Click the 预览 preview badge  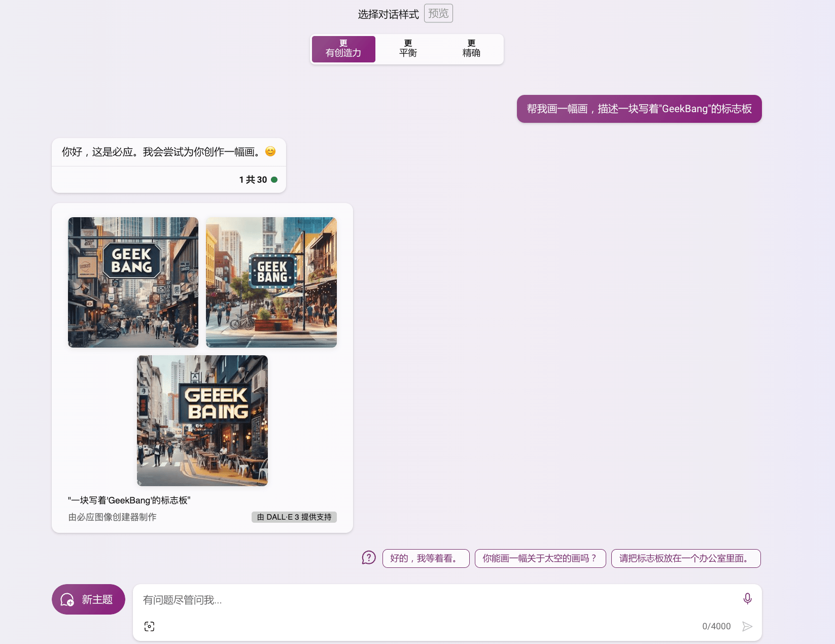(x=438, y=14)
